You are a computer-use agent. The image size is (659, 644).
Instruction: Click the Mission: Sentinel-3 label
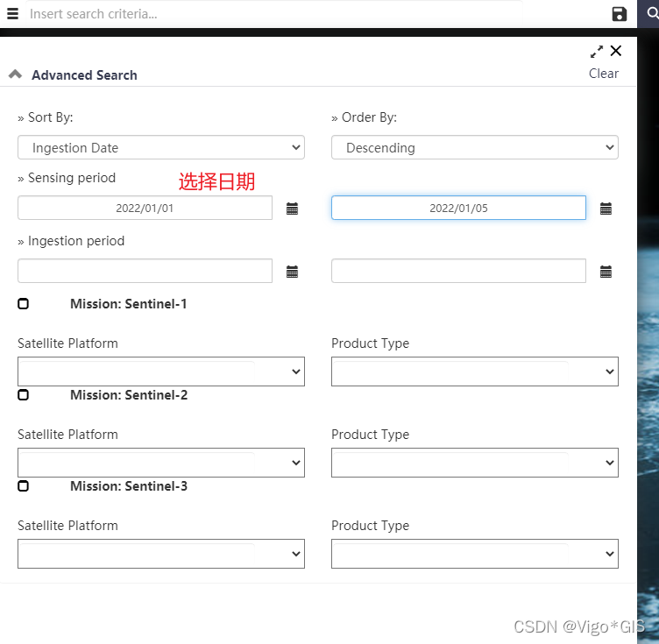click(x=129, y=486)
